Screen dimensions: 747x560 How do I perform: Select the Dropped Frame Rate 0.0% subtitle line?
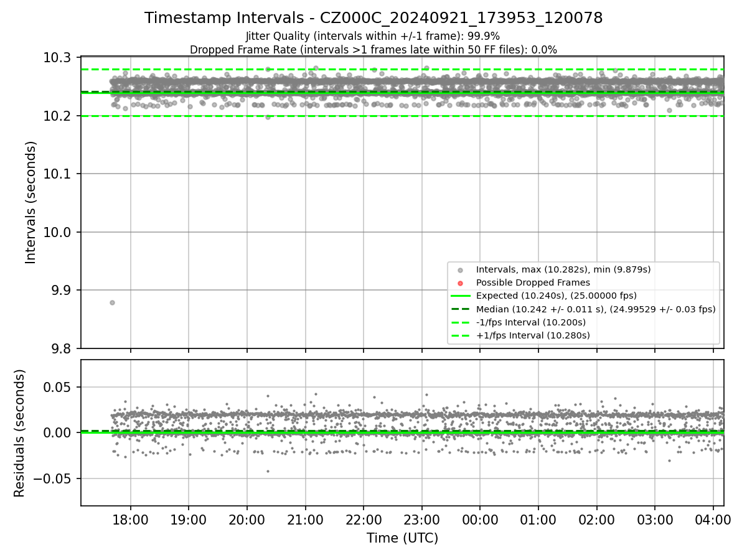374,50
